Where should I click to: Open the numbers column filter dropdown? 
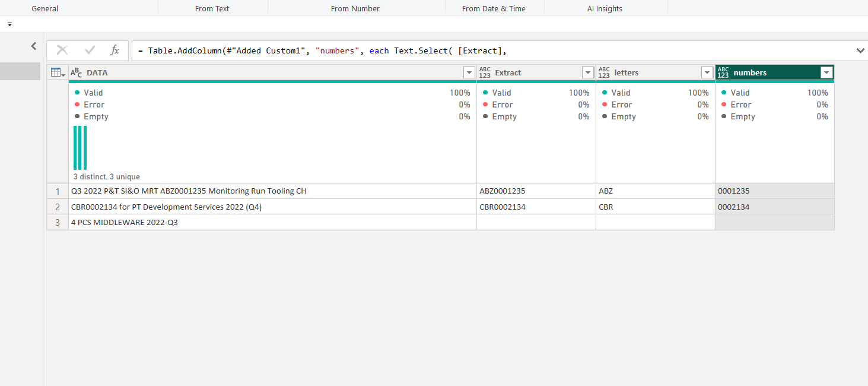point(826,72)
